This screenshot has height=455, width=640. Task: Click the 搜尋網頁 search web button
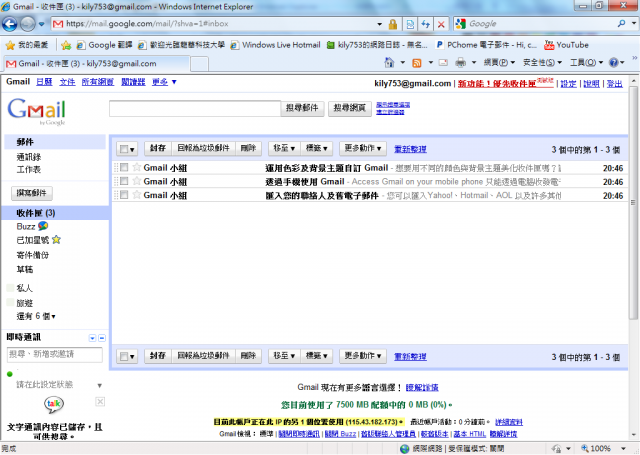click(350, 109)
